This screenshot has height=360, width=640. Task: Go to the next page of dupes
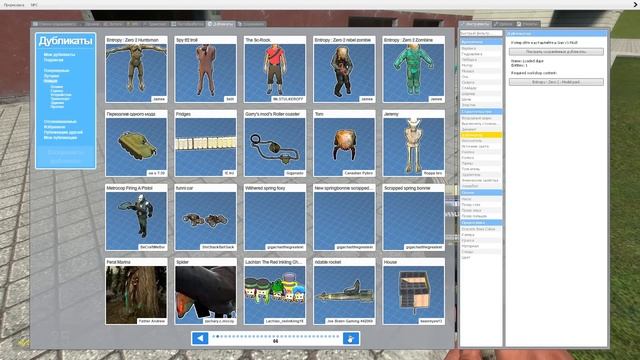(x=351, y=338)
